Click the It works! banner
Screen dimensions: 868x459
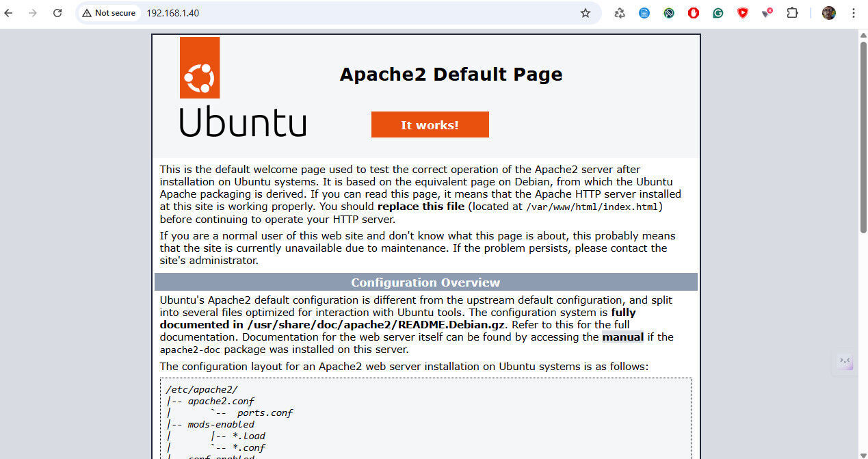tap(430, 124)
